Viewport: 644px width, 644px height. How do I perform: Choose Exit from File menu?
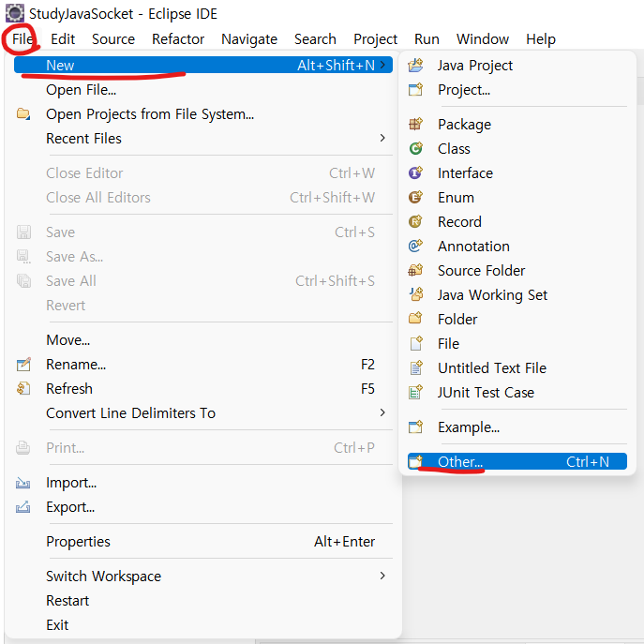coord(203,624)
